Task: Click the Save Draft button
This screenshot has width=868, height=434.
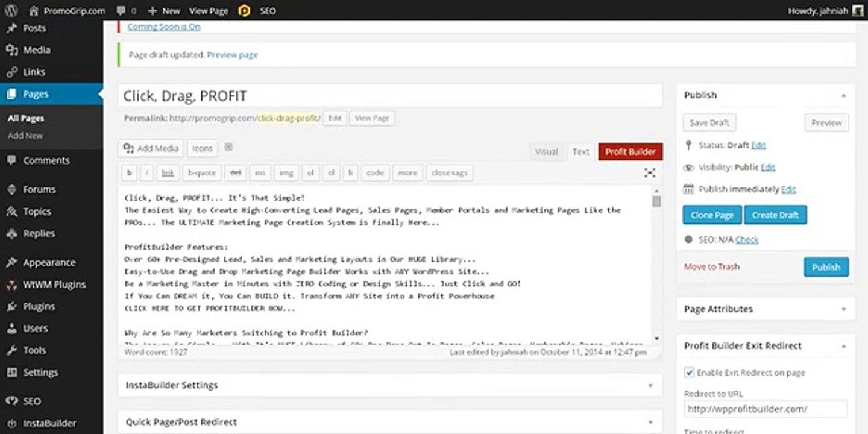Action: [709, 122]
